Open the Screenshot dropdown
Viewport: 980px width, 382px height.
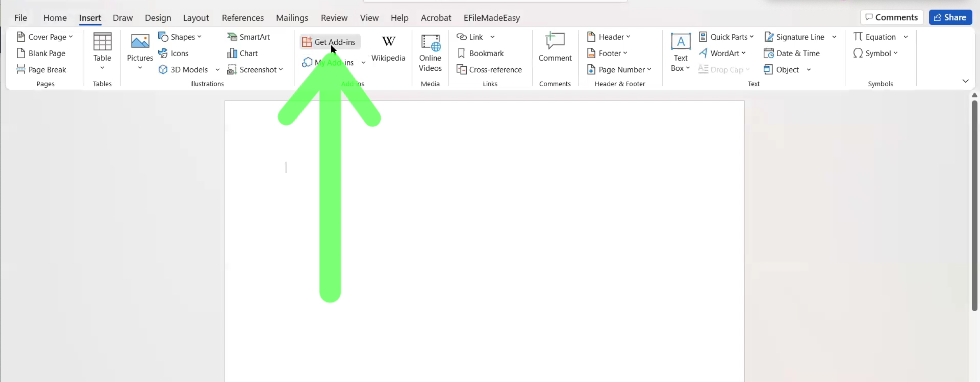tap(255, 70)
